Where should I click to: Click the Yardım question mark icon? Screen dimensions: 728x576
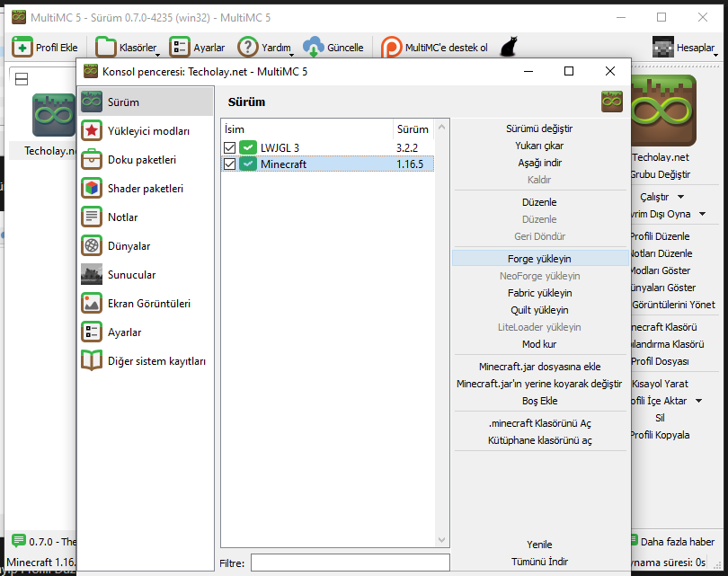(x=248, y=47)
